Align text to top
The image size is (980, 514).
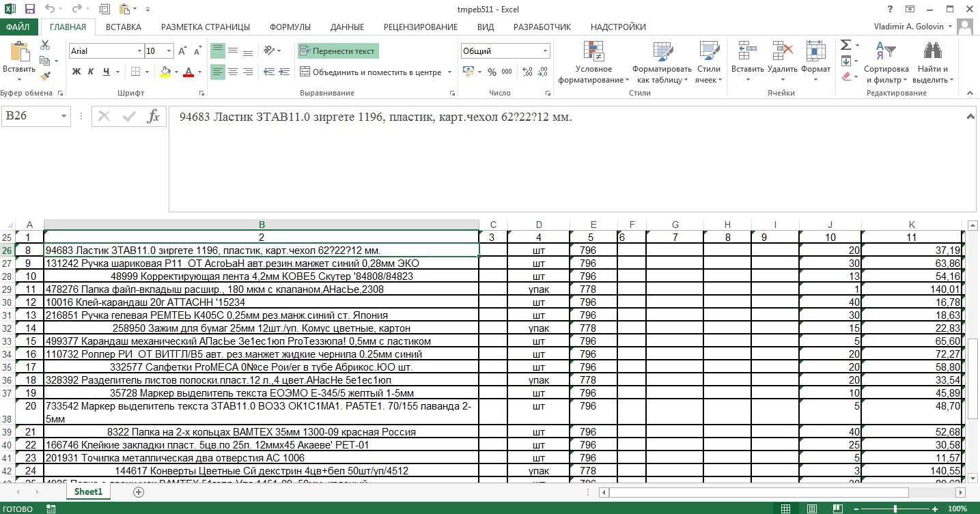click(x=217, y=51)
